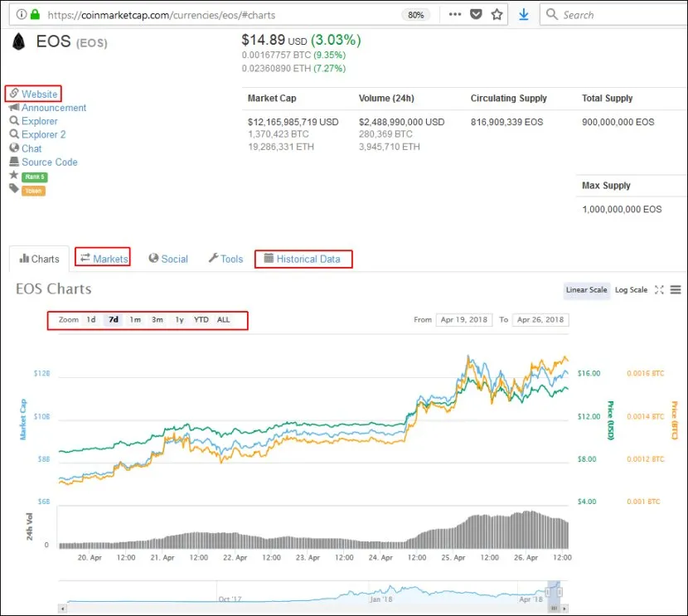The height and width of the screenshot is (616, 688).
Task: Toggle Market Cap axis series label
Action: 23,419
